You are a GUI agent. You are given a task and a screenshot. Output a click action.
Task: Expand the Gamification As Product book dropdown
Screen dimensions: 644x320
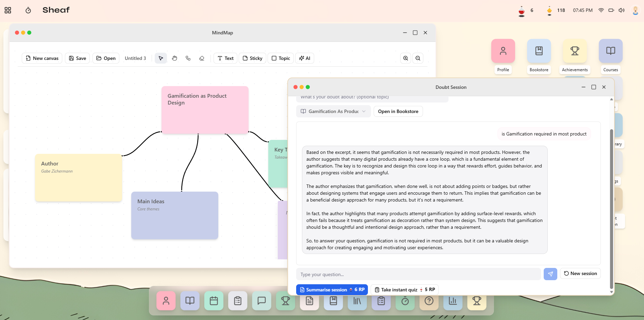[x=363, y=111]
